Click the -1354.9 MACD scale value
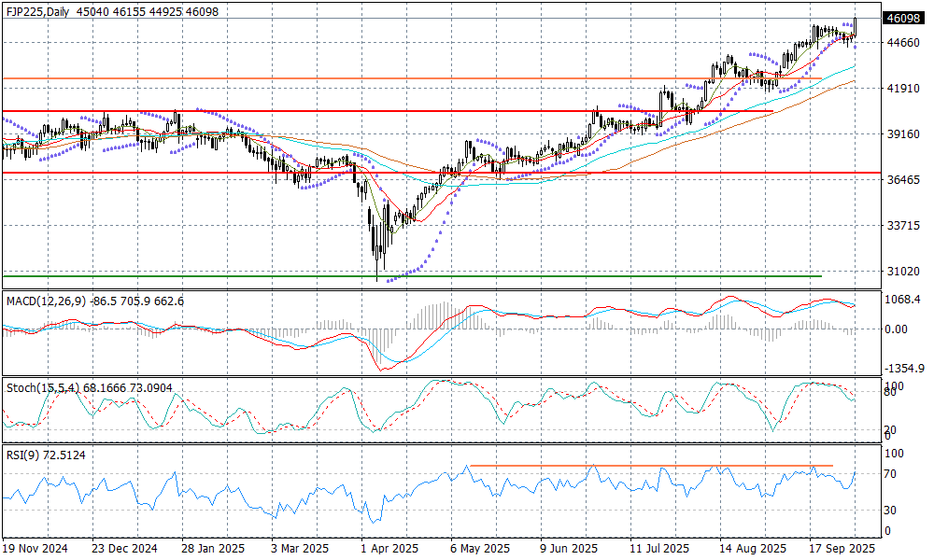Image resolution: width=934 pixels, height=560 pixels. coord(902,370)
